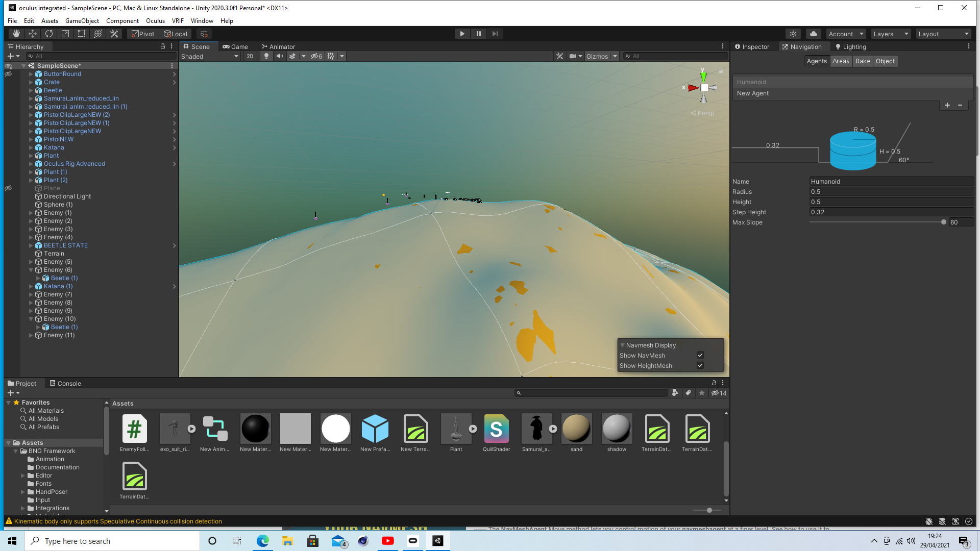The width and height of the screenshot is (980, 551).
Task: Switch to the Console tab
Action: coord(65,383)
